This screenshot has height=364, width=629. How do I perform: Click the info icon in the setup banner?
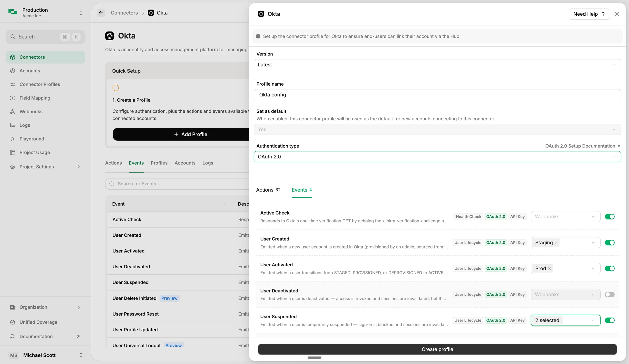point(258,36)
